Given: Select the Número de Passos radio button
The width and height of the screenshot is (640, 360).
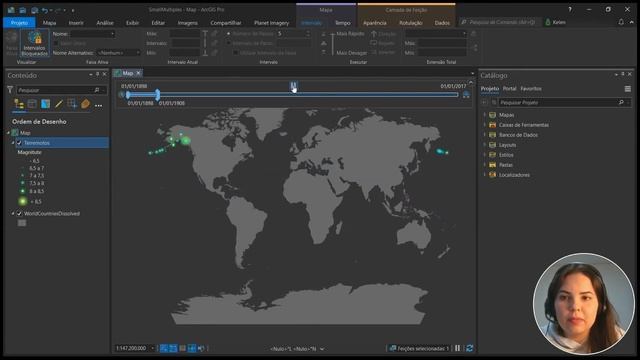Looking at the screenshot, I should pyautogui.click(x=229, y=34).
